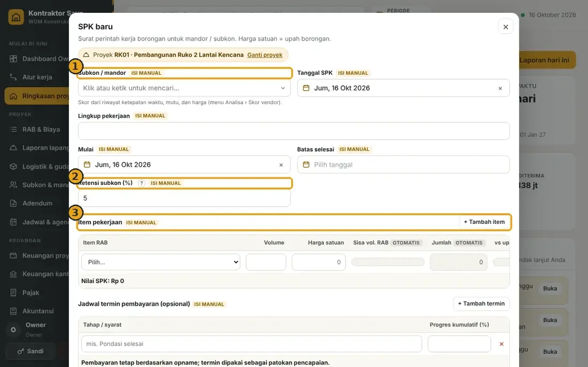The width and height of the screenshot is (588, 367).
Task: Click the Adendum document icon
Action: pyautogui.click(x=13, y=203)
